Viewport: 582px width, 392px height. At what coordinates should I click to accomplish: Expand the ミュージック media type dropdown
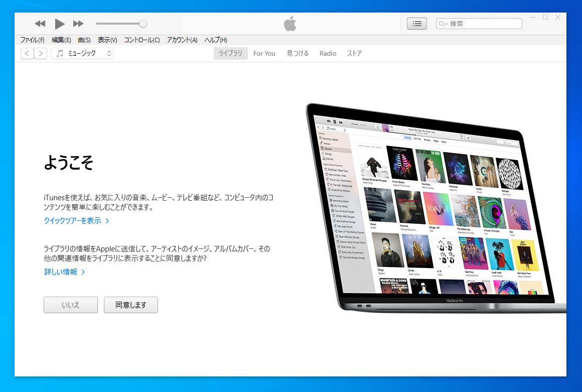coord(82,53)
